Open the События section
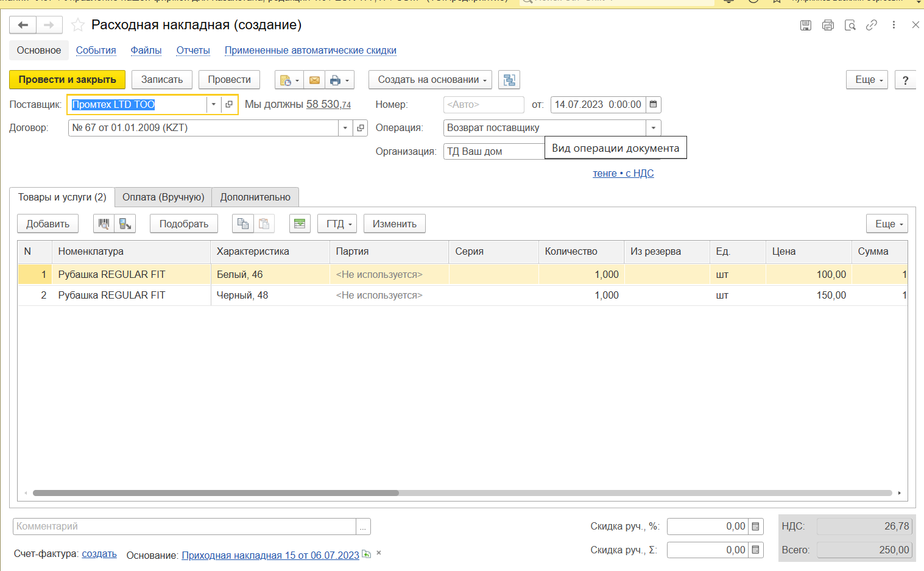This screenshot has height=571, width=924. click(x=96, y=50)
